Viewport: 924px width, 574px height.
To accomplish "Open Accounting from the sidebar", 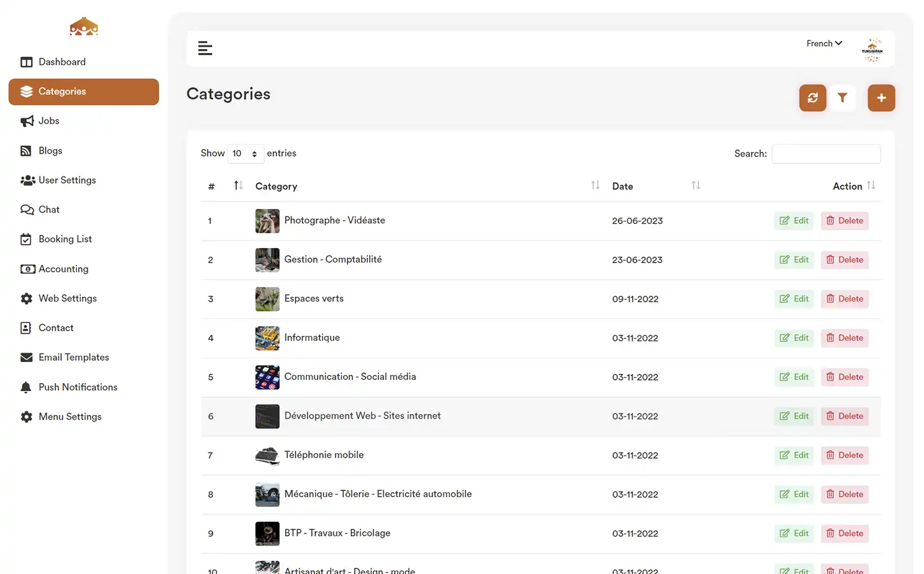I will (63, 269).
